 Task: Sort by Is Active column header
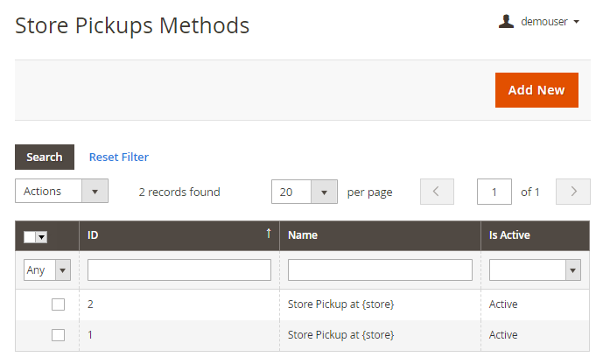(509, 235)
